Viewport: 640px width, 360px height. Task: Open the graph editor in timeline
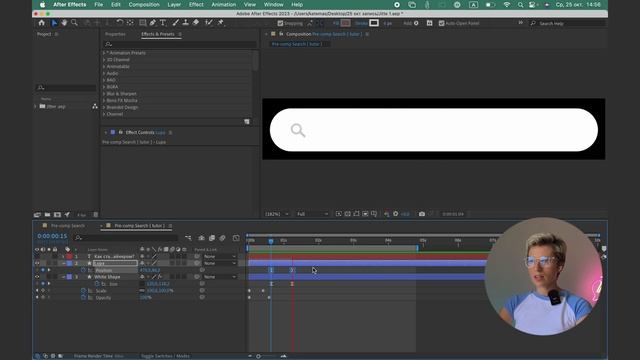236,238
